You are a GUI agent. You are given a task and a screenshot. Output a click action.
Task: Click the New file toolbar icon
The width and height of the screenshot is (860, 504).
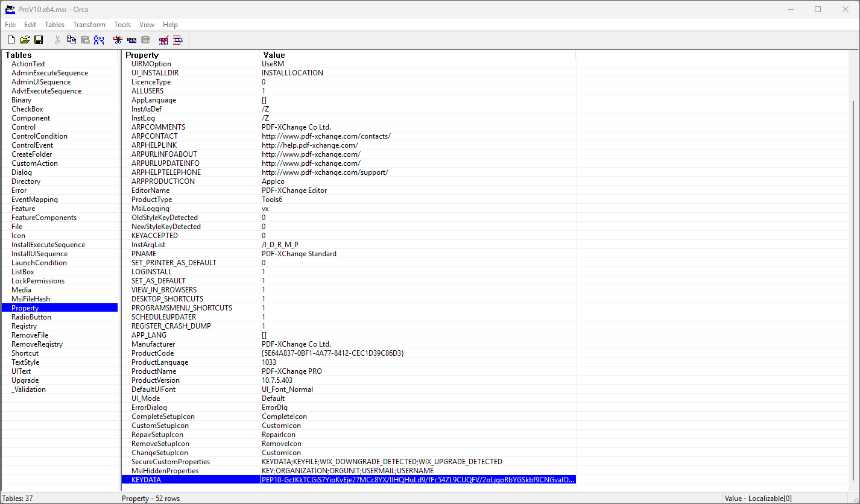point(11,40)
